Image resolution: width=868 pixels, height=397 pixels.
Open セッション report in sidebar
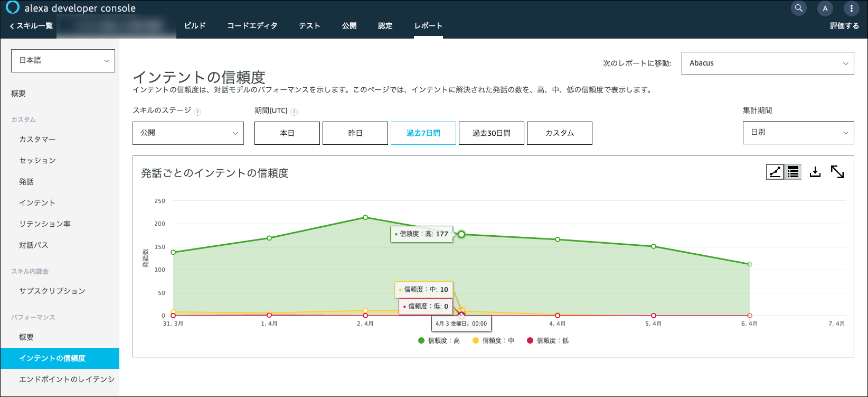click(37, 161)
